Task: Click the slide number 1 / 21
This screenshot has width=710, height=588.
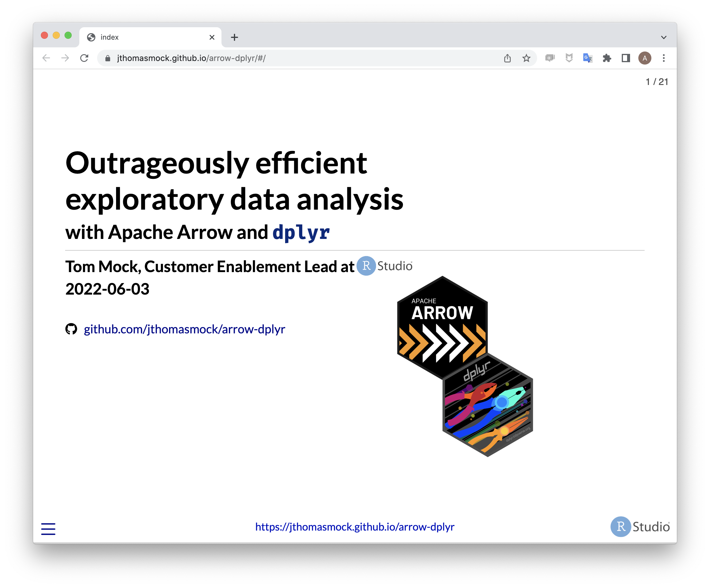Action: (657, 82)
